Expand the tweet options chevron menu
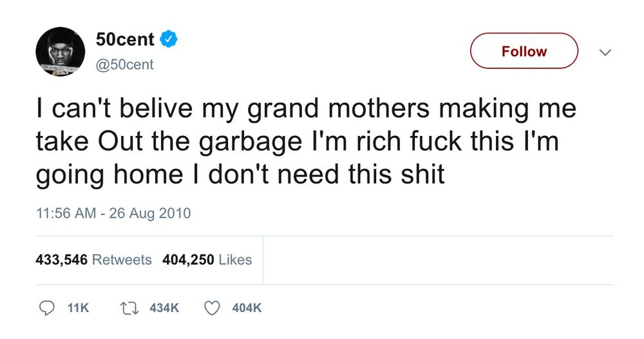 604,52
